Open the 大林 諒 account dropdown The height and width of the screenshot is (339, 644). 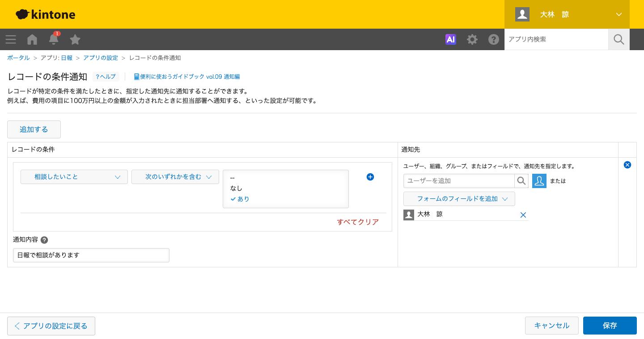[567, 14]
